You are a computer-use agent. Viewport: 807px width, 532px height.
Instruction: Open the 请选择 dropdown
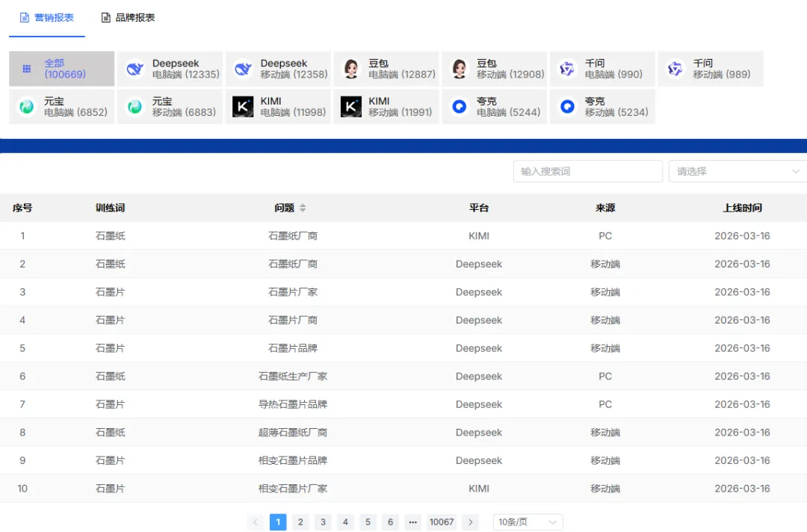[x=738, y=171]
